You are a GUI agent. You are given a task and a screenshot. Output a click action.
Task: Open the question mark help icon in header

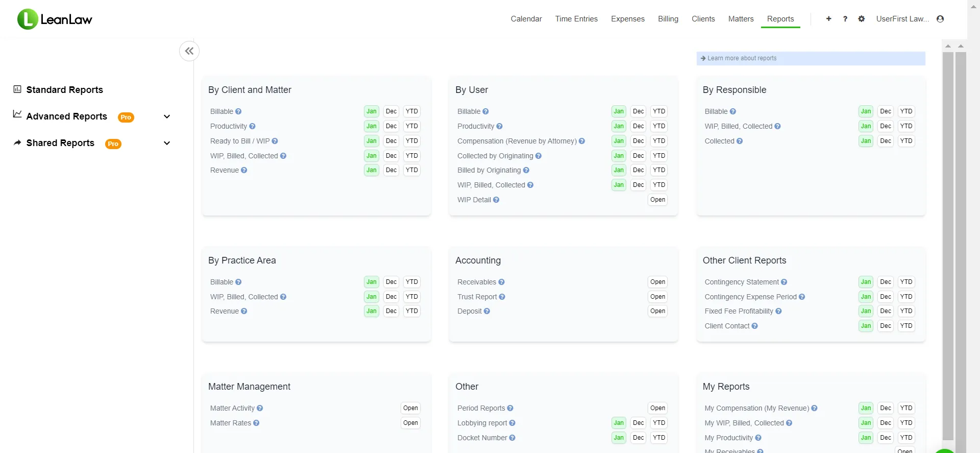(845, 19)
